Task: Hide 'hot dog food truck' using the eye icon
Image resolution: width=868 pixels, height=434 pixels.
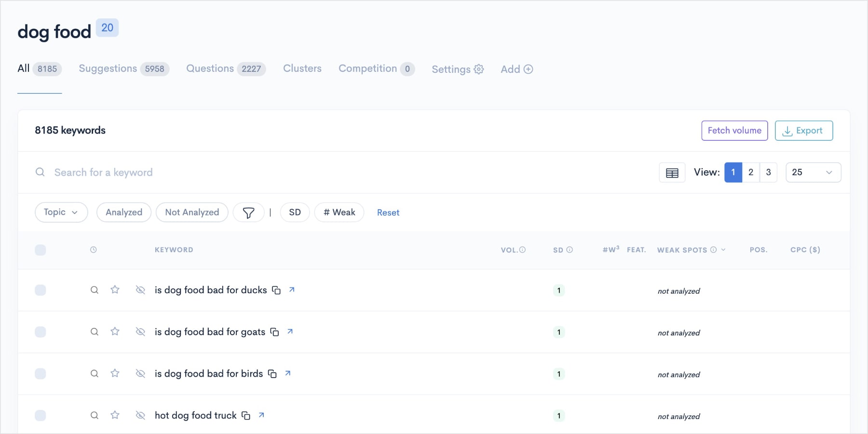Action: pos(140,415)
